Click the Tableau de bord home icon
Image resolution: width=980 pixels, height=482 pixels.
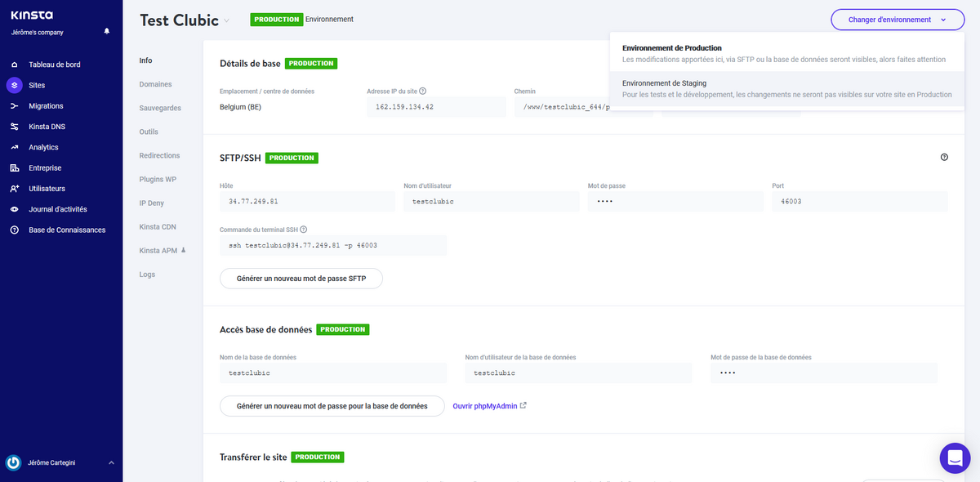tap(15, 65)
